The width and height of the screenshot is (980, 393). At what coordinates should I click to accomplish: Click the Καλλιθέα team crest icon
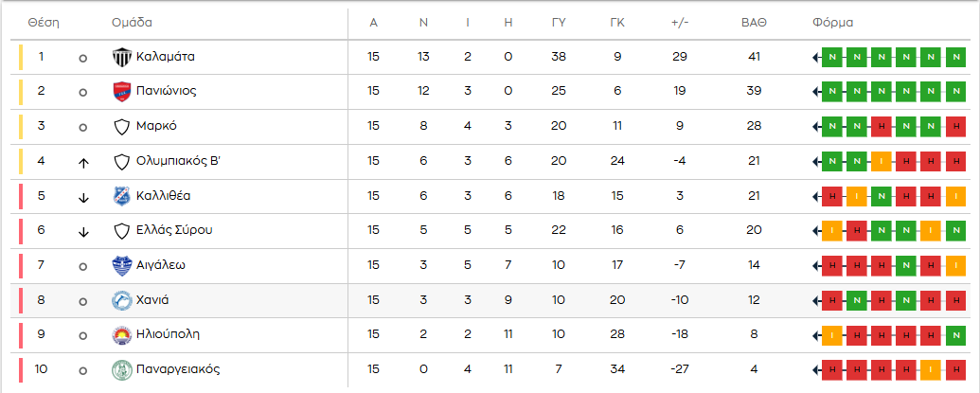[121, 196]
